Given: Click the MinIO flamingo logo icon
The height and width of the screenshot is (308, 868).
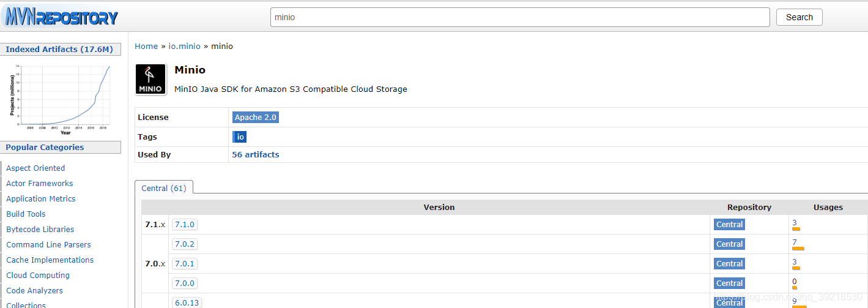Looking at the screenshot, I should tap(150, 80).
